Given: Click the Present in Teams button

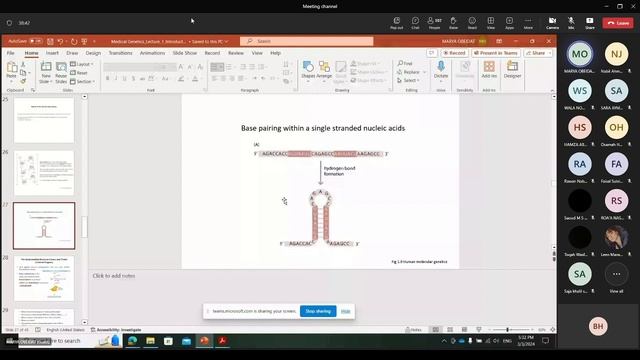Looking at the screenshot, I should click(496, 53).
